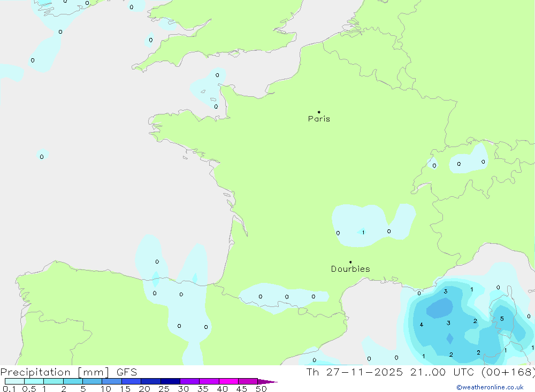This screenshot has width=535, height=392.
Task: Click the (00+168) forecast offset text
Action: pyautogui.click(x=508, y=372)
